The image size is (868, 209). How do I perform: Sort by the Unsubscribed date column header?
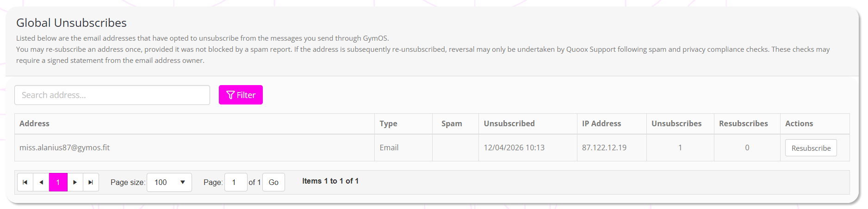[x=509, y=123]
